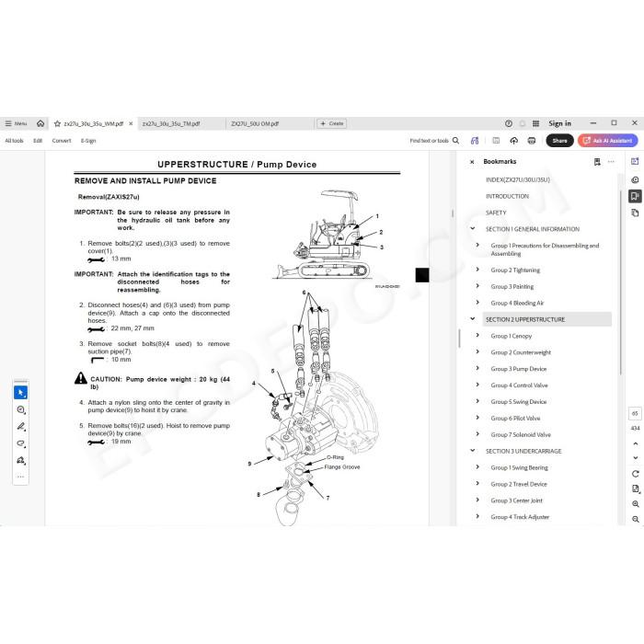This screenshot has height=644, width=644.
Task: Go to next page arrow
Action: [x=635, y=457]
